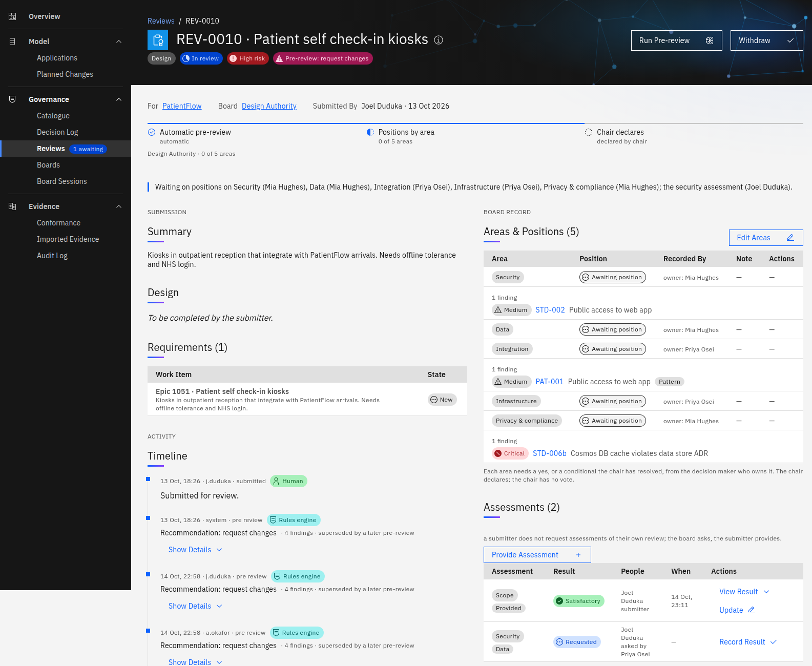Open the Withdraw dropdown
The image size is (812, 666).
pyautogui.click(x=766, y=40)
